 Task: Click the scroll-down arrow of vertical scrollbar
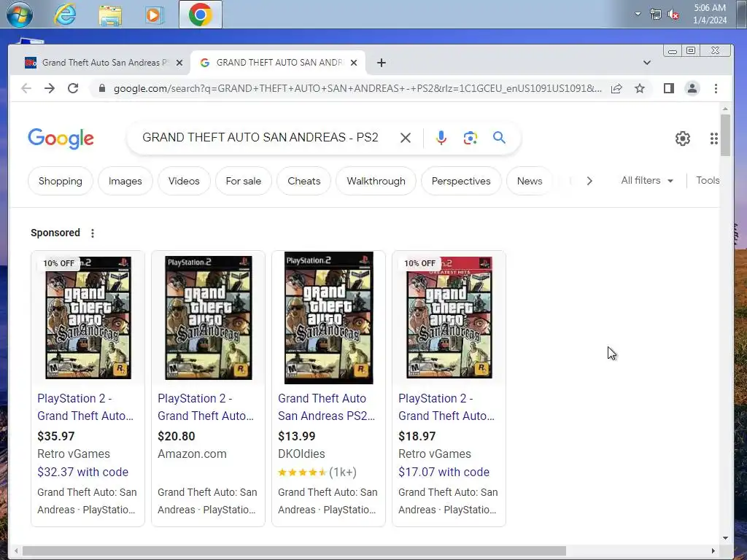[725, 538]
